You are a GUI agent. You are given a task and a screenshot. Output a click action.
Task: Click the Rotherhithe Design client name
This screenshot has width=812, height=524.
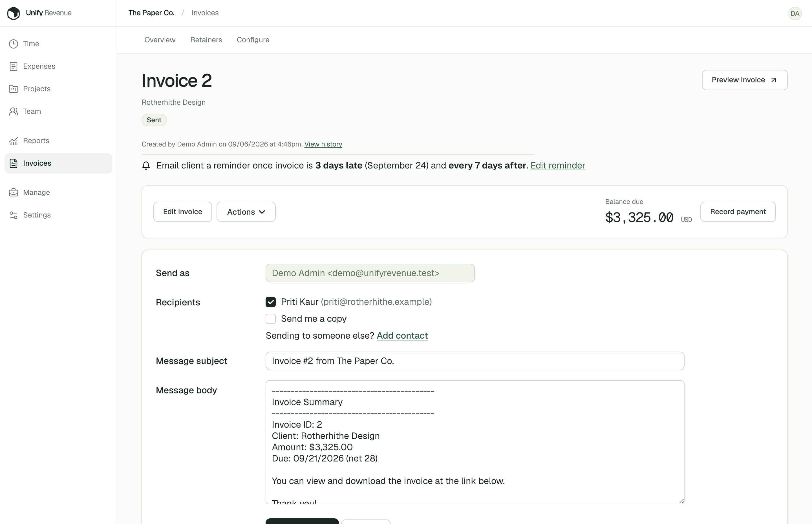pyautogui.click(x=173, y=103)
